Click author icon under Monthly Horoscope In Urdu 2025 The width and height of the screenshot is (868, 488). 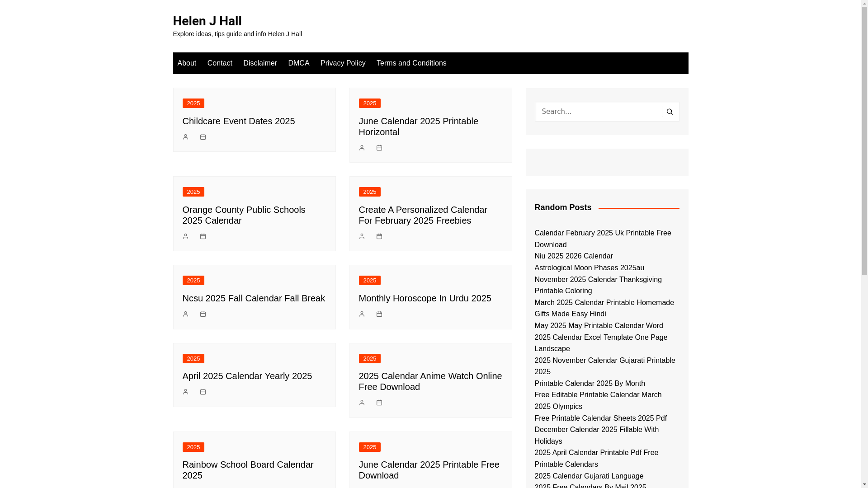coord(362,314)
